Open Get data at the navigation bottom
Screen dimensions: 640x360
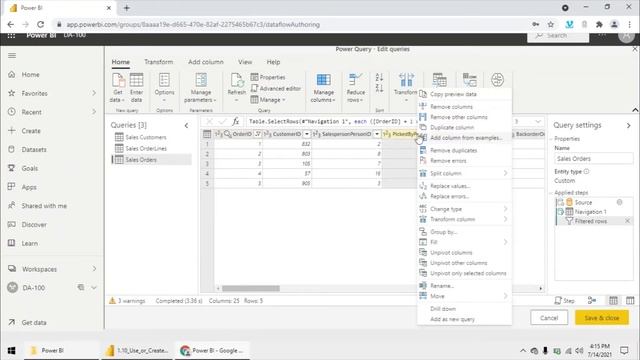[34, 322]
